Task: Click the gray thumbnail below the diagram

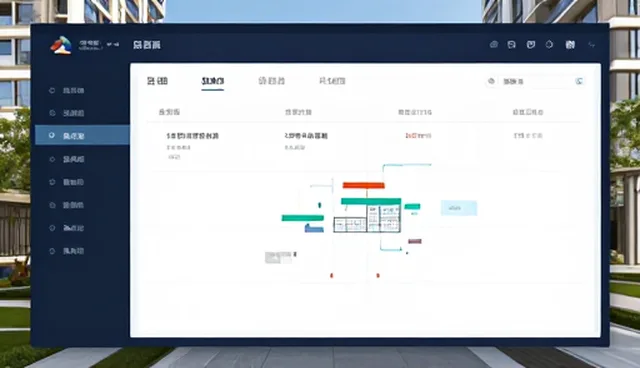Action: (278, 257)
